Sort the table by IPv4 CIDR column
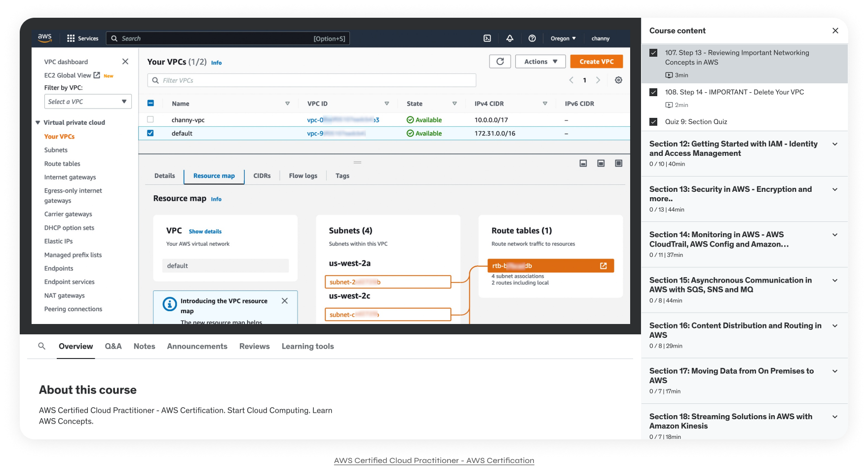This screenshot has height=467, width=868. 545,104
